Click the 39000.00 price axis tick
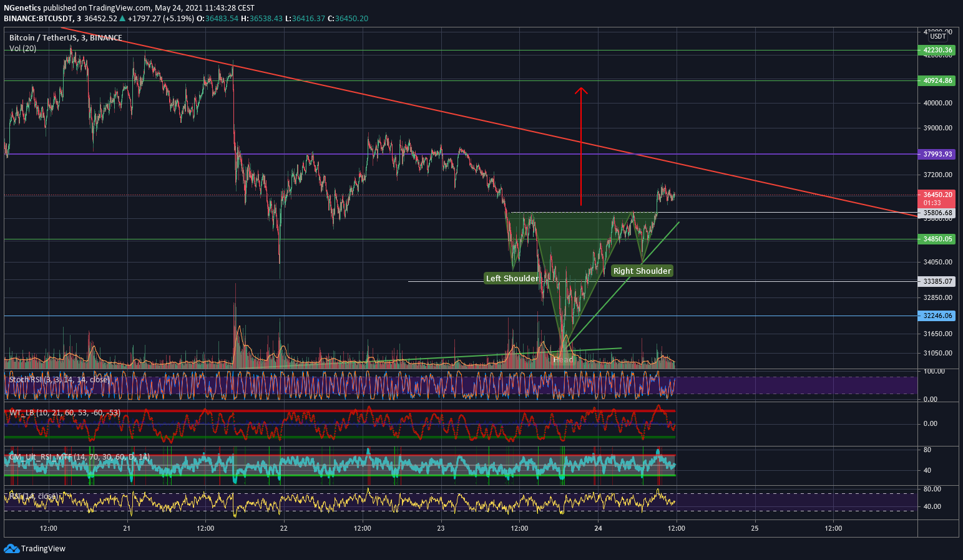Screen dimensions: 963x560 tap(938, 128)
